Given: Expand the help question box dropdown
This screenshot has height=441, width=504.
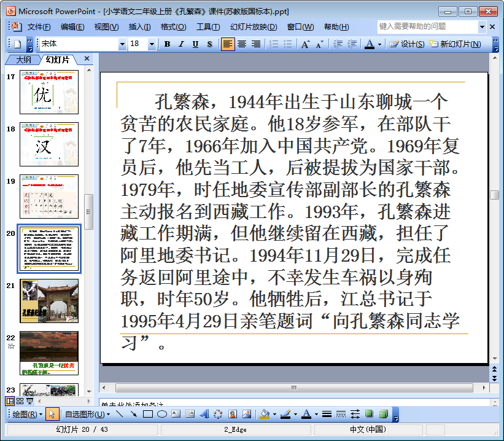Looking at the screenshot, I should tap(482, 26).
